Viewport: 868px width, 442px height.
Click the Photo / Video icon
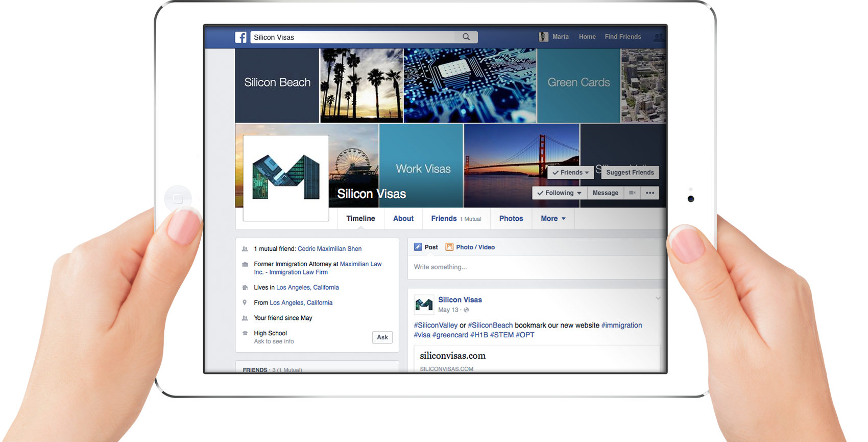449,247
